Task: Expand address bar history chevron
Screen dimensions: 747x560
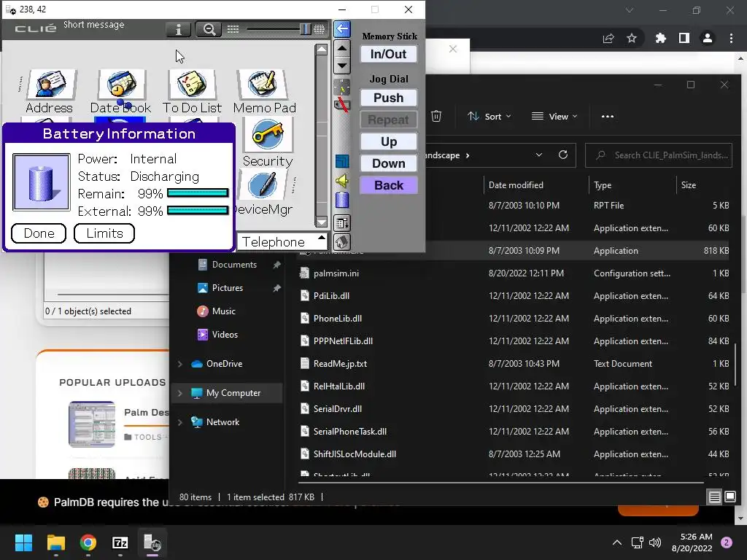Action: coord(539,155)
